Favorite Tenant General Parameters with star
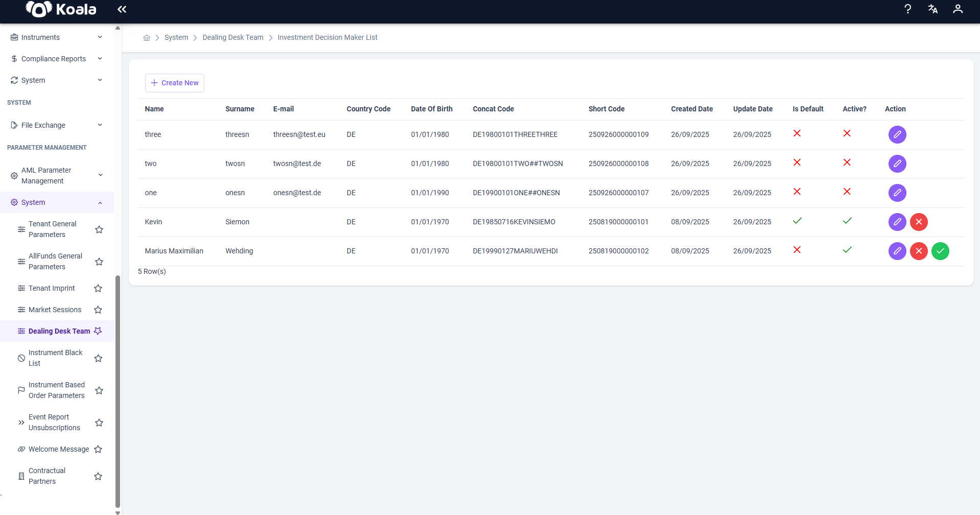 coord(99,229)
